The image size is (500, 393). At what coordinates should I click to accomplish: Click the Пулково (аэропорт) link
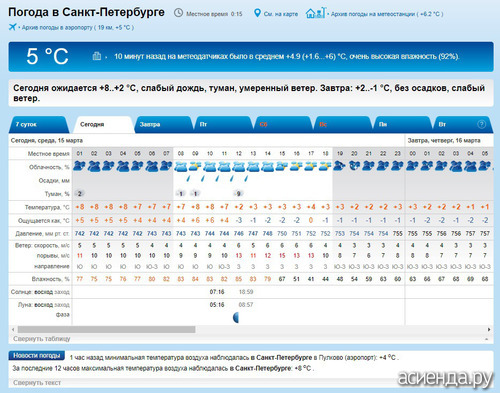tap(347, 358)
